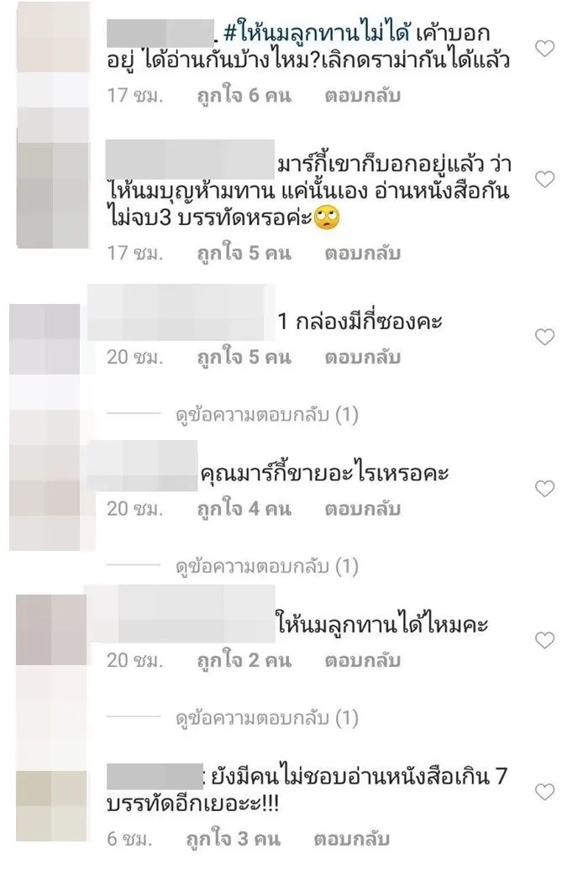Image resolution: width=588 pixels, height=870 pixels.
Task: Open profile picture of the first commenter
Action: (53, 38)
